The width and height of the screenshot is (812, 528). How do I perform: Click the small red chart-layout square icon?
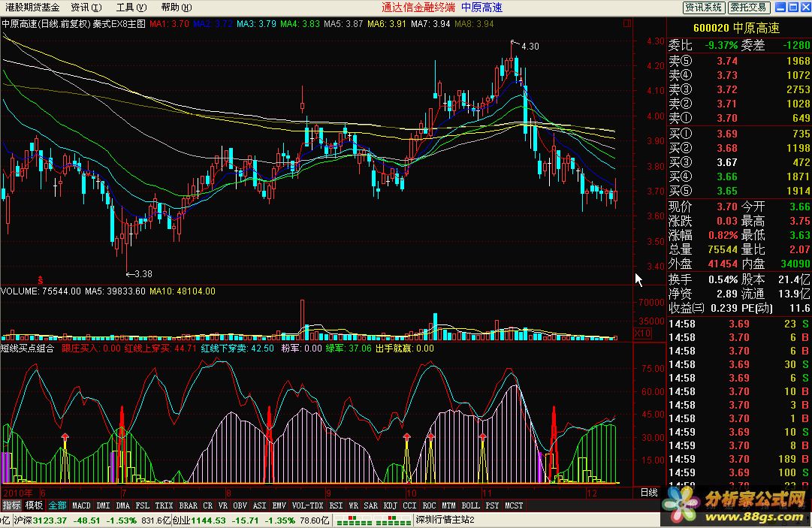pyautogui.click(x=627, y=23)
